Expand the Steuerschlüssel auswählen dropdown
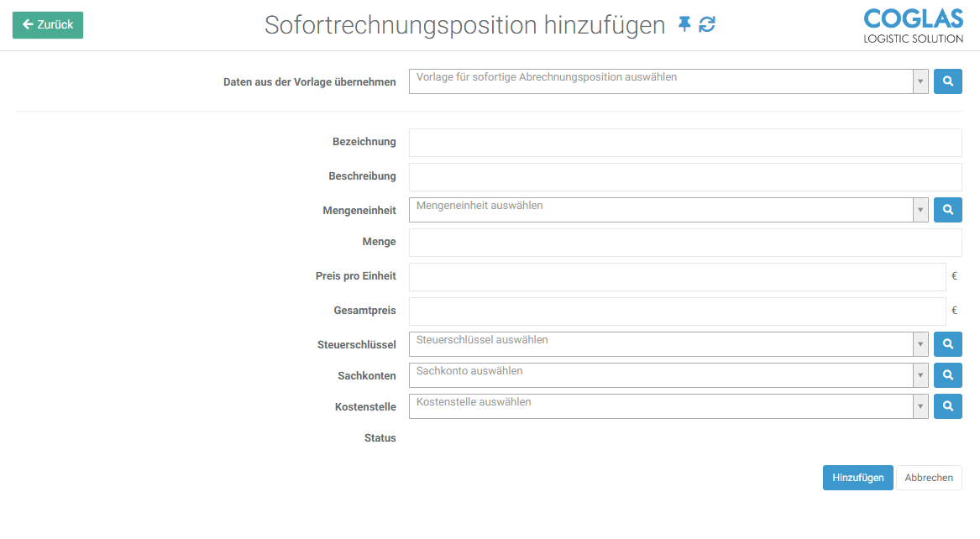This screenshot has height=539, width=980. click(x=660, y=344)
